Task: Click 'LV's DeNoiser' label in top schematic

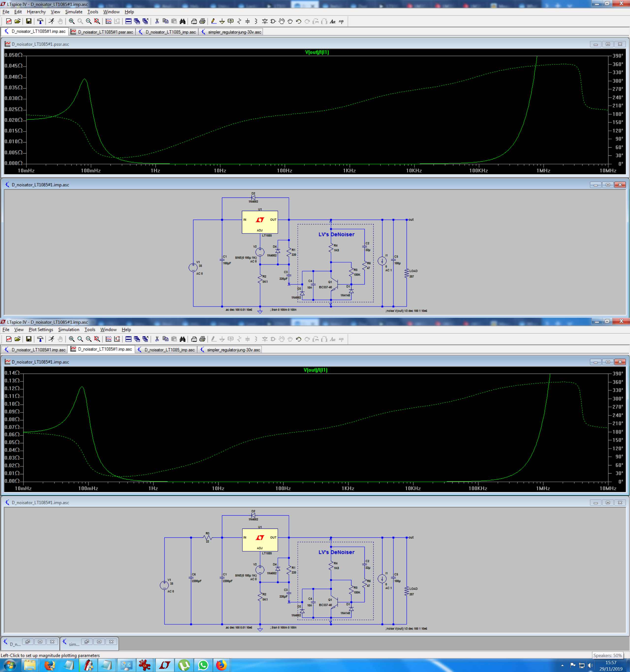Action: coord(336,234)
